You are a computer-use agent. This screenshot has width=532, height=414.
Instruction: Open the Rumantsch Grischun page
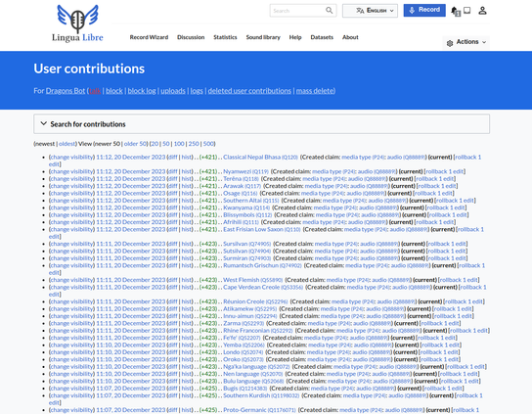pyautogui.click(x=262, y=265)
